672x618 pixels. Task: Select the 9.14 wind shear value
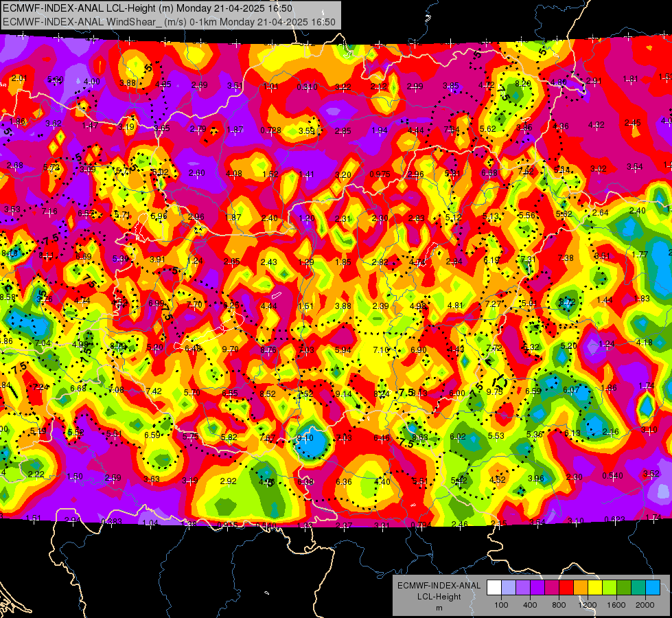click(343, 393)
